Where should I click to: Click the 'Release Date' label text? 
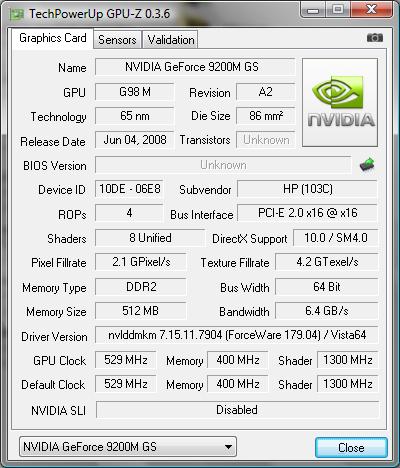pyautogui.click(x=53, y=142)
